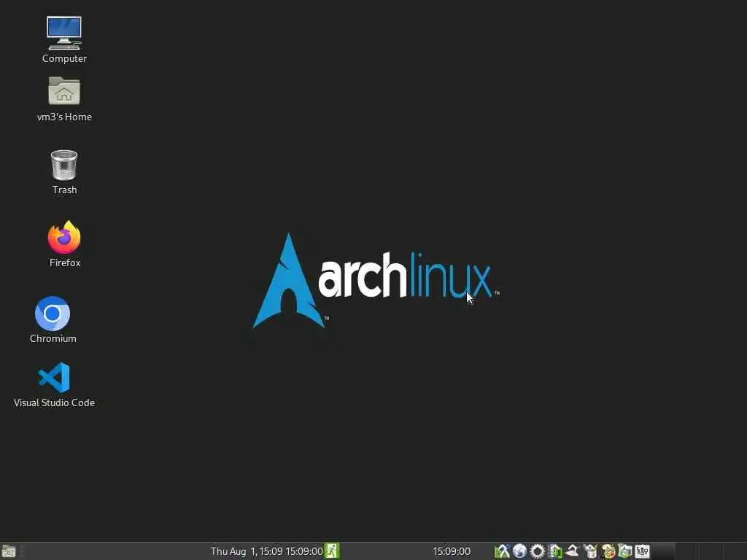Launch Chromium from the desktop
Viewport: 747px width, 560px height.
click(53, 314)
